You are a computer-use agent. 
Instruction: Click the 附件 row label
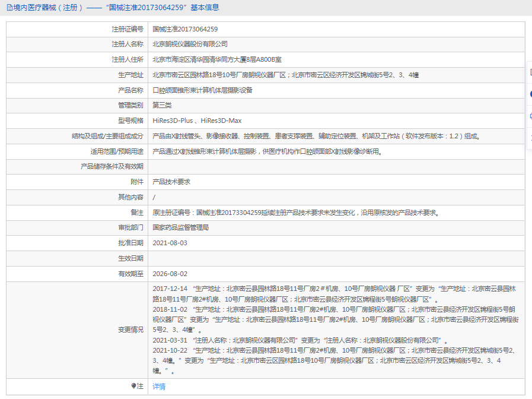137,182
